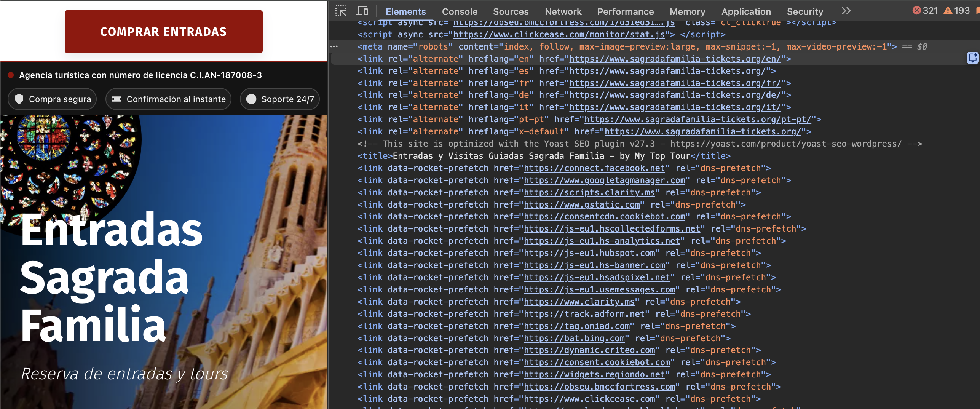Click the red dot beside Agencia turística
The height and width of the screenshot is (409, 980).
click(x=11, y=75)
